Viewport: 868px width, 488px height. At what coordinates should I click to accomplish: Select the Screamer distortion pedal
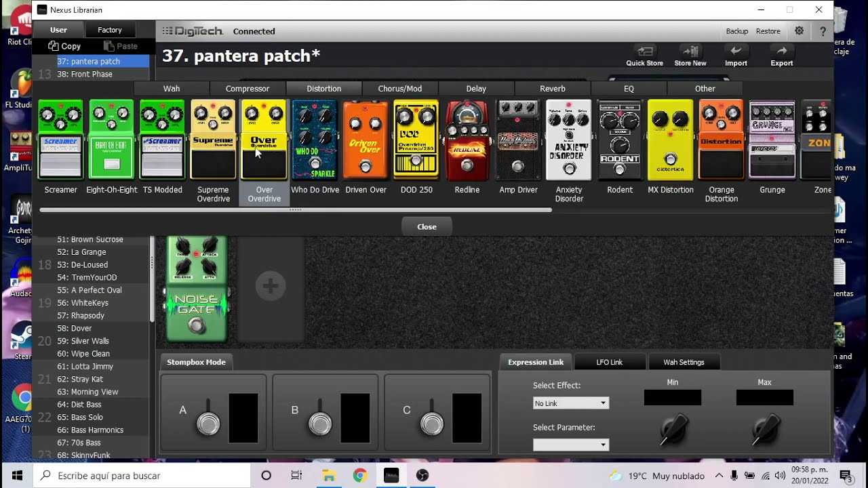[x=60, y=140]
